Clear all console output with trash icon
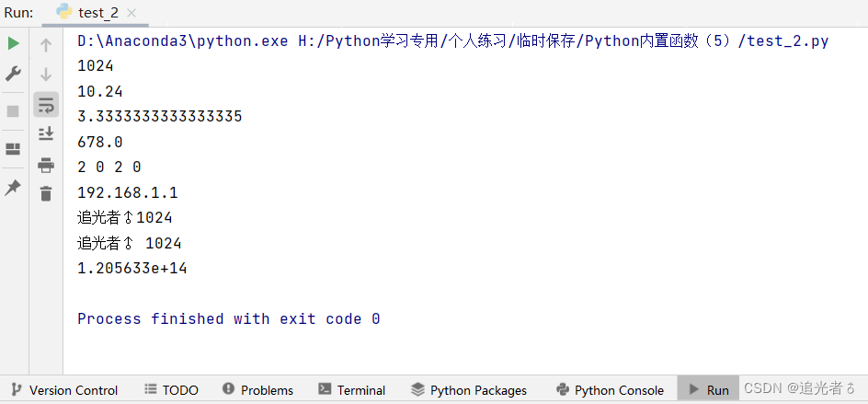Image resolution: width=868 pixels, height=404 pixels. (46, 193)
